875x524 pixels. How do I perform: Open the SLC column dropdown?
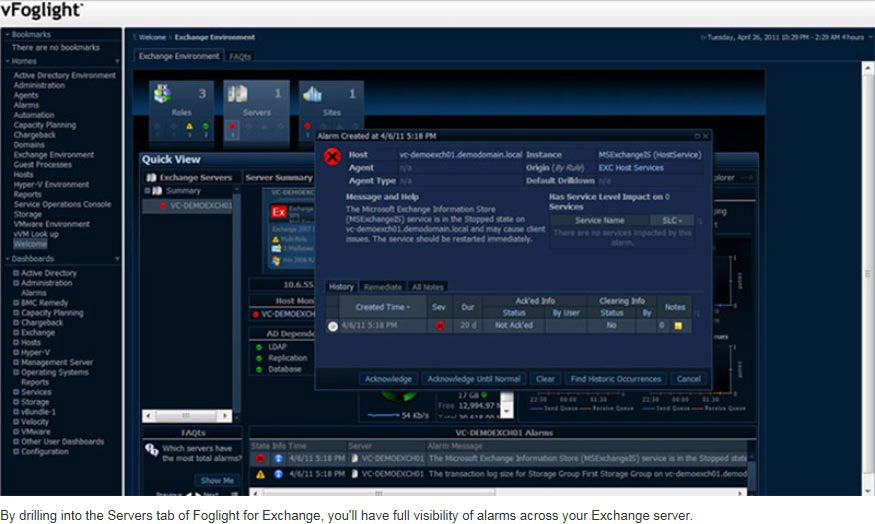pos(672,220)
